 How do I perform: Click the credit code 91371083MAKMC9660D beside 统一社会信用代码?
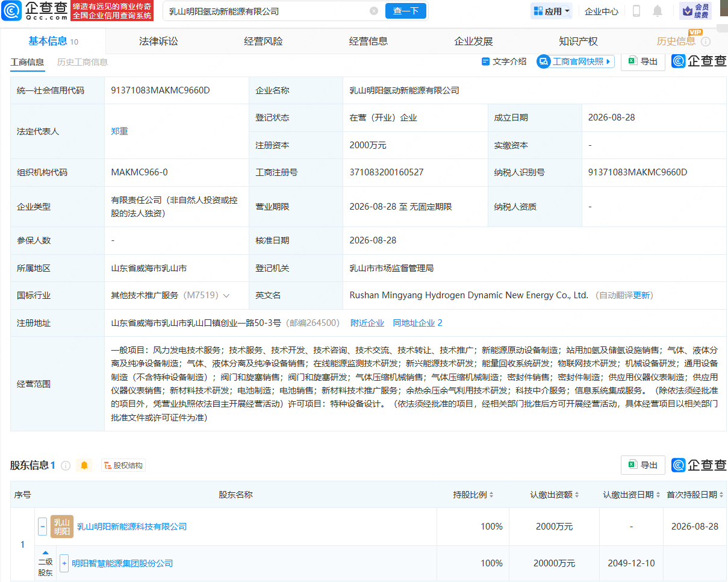point(160,90)
